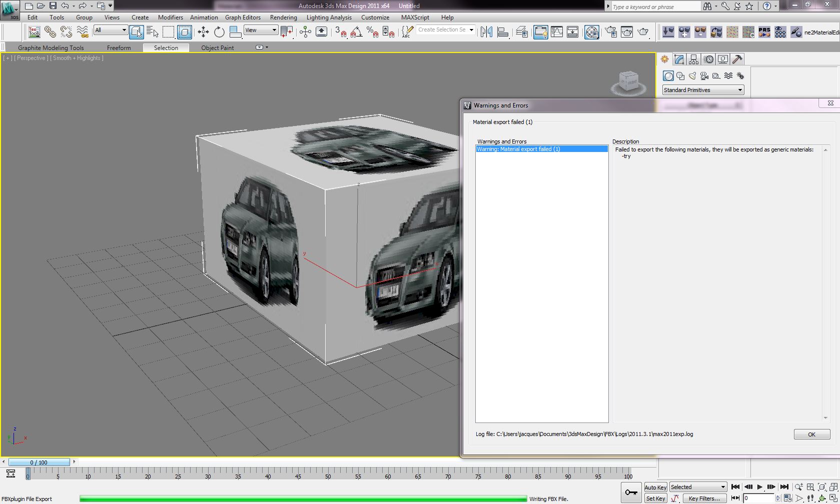Viewport: 840px width, 504px height.
Task: Switch to the Object Paint ribbon tab
Action: click(x=217, y=47)
